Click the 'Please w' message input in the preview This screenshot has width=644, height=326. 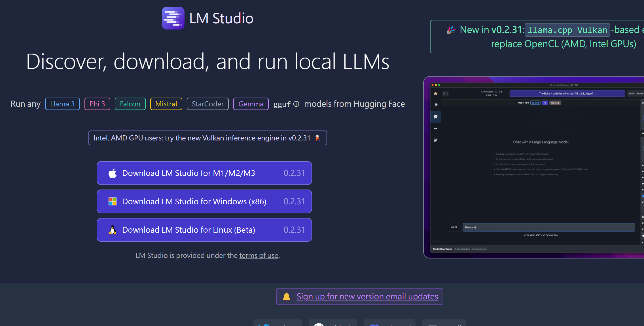pyautogui.click(x=549, y=227)
